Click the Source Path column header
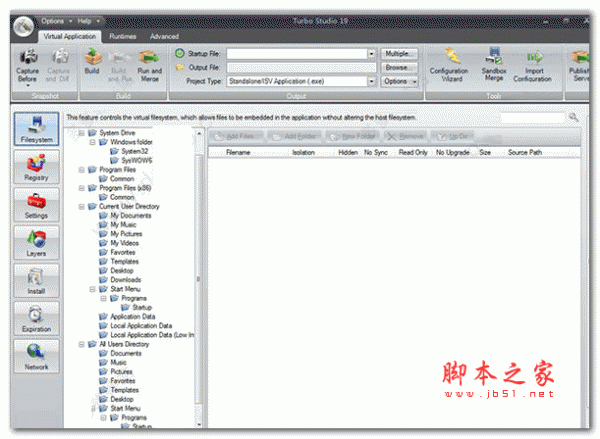Screen dimensions: 600x439 pos(525,152)
